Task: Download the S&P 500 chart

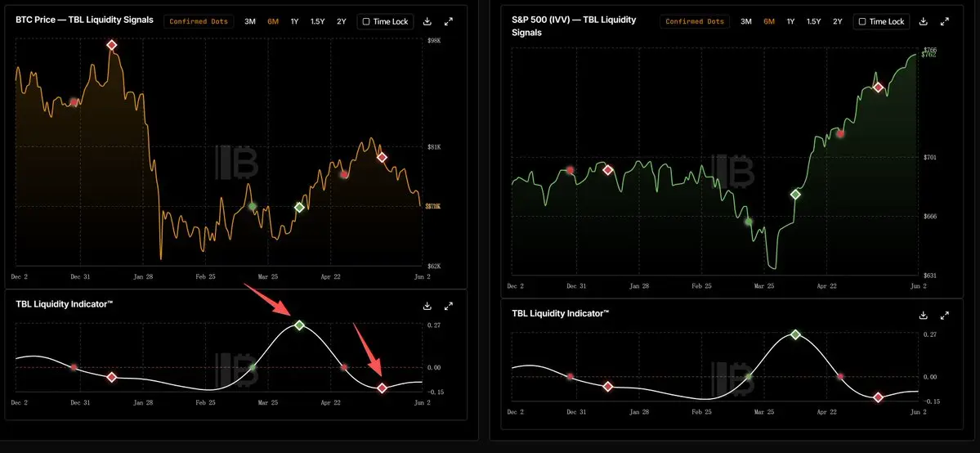Action: [923, 21]
